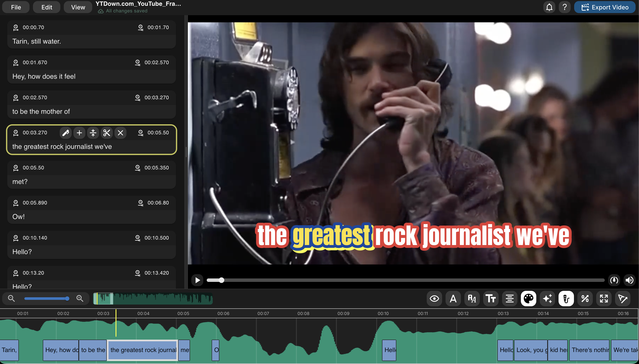Set start time icon at 00:01.670
The height and width of the screenshot is (364, 639).
(x=16, y=62)
